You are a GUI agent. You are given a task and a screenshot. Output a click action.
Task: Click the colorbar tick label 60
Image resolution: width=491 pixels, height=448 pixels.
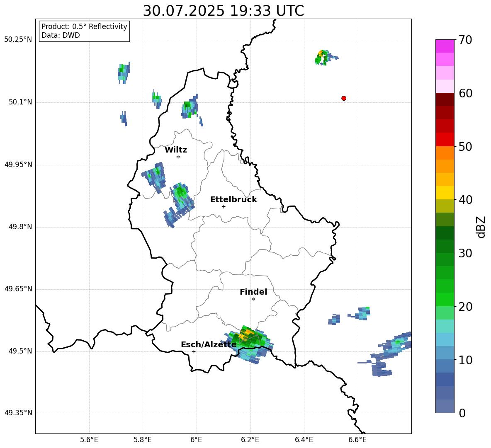coord(465,93)
